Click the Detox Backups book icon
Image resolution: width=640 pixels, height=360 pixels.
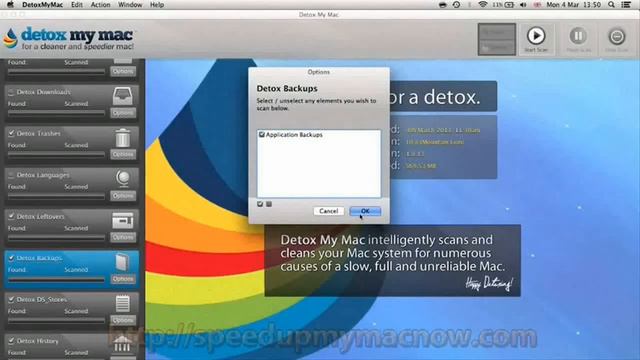point(122,262)
